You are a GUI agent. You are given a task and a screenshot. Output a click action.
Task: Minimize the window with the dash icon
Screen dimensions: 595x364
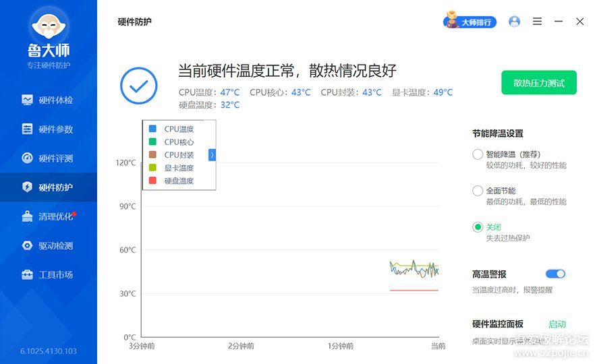(558, 22)
